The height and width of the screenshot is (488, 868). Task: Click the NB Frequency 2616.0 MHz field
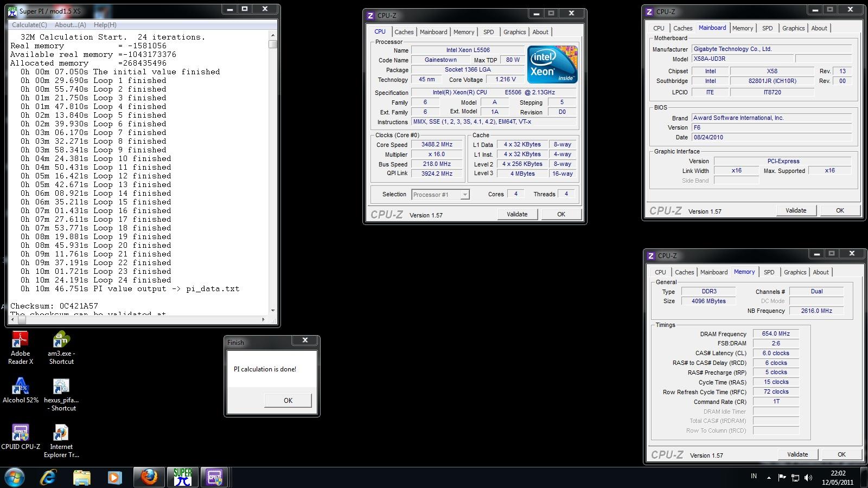tap(816, 311)
